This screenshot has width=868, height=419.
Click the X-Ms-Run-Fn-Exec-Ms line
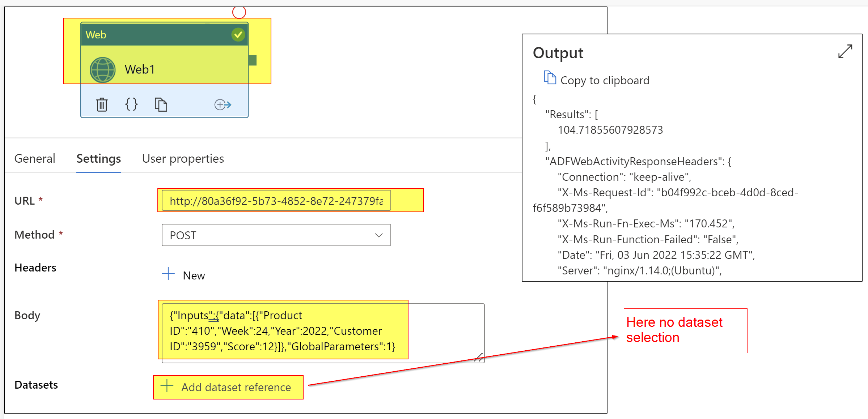646,223
